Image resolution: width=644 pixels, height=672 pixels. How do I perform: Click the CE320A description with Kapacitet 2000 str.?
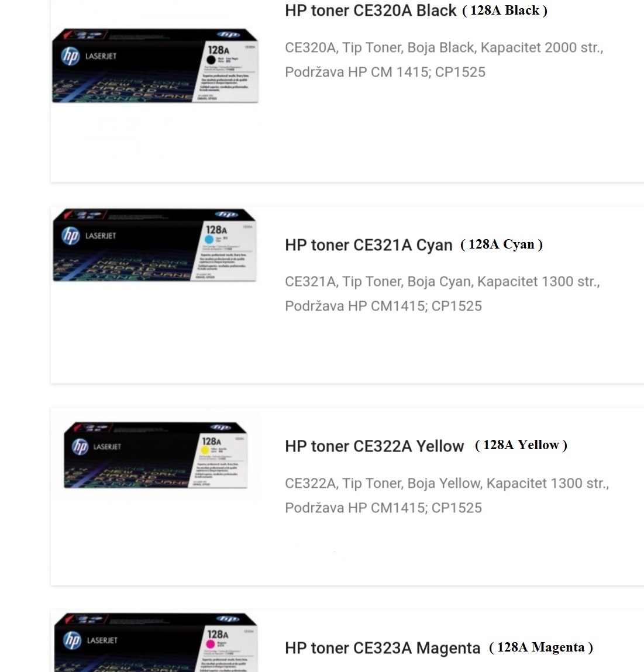coord(444,60)
